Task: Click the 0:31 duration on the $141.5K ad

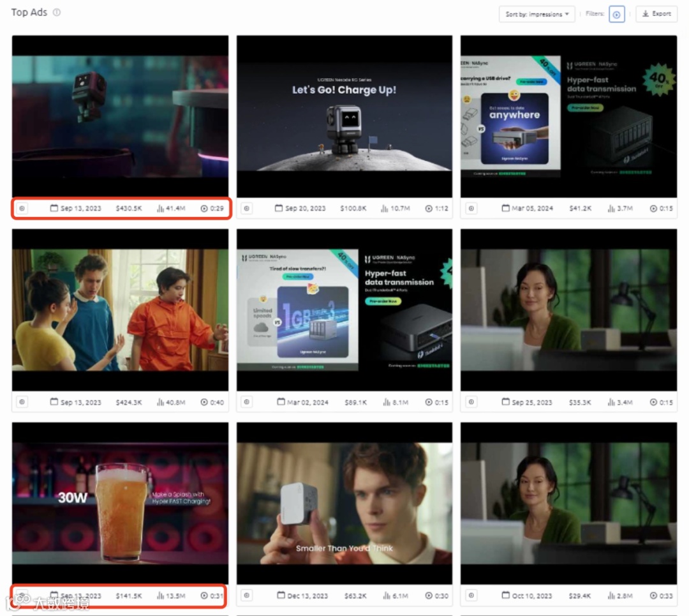Action: click(217, 596)
